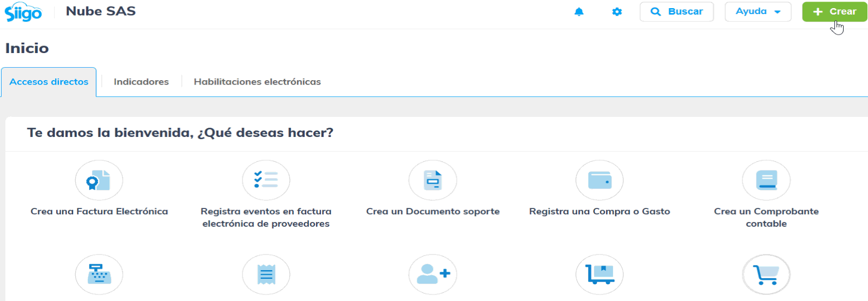The image size is (868, 301).
Task: Switch to the Indicadores tab
Action: coord(141,82)
